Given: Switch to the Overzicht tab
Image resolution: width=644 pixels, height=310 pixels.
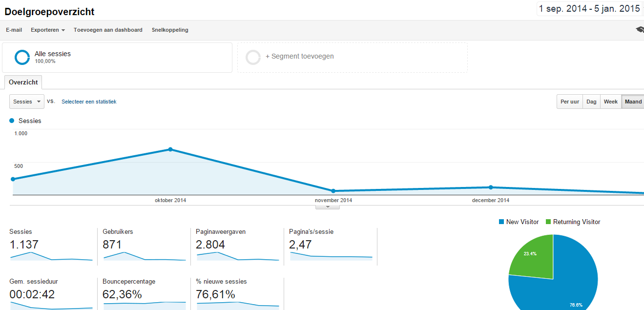Looking at the screenshot, I should tap(23, 83).
